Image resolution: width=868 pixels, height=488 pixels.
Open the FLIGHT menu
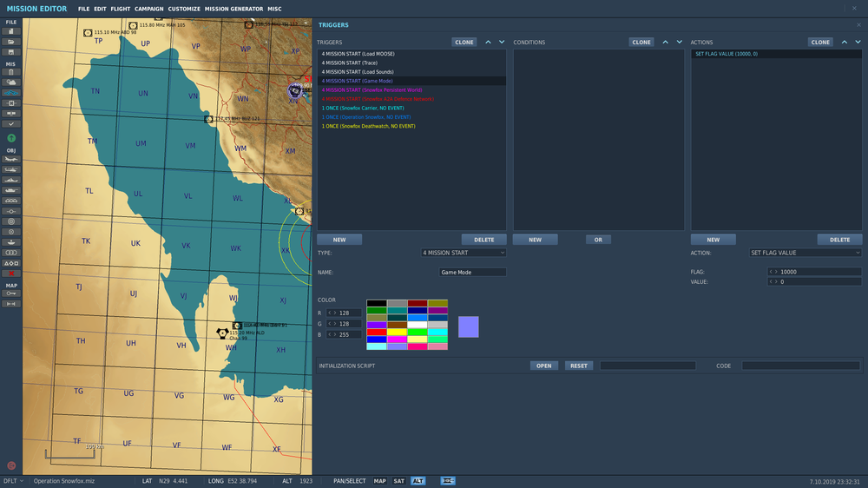[x=121, y=9]
